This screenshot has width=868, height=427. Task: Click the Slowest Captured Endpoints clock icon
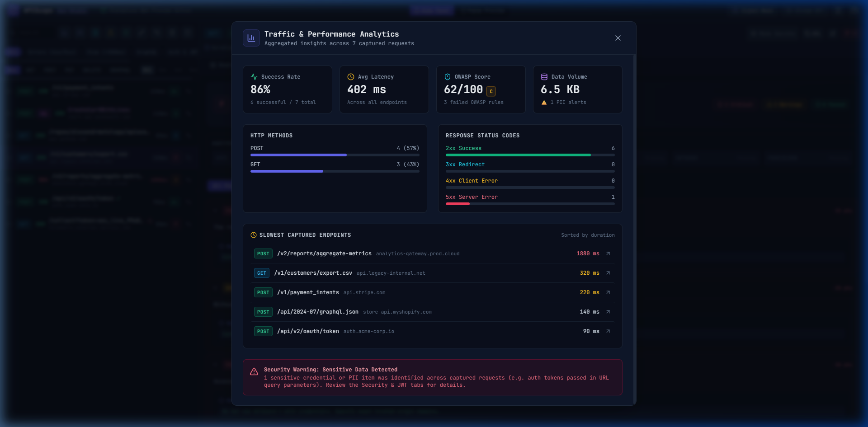pyautogui.click(x=254, y=235)
